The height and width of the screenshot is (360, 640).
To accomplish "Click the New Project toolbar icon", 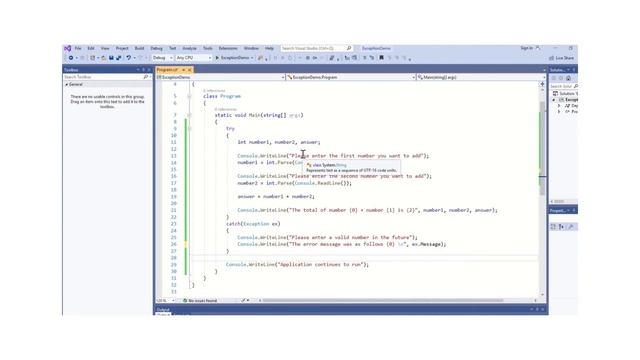I will point(93,58).
